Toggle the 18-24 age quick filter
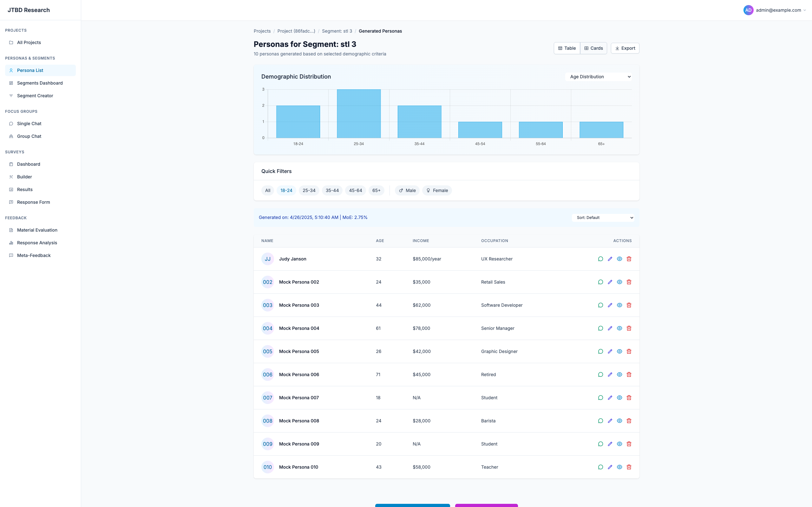 click(286, 190)
